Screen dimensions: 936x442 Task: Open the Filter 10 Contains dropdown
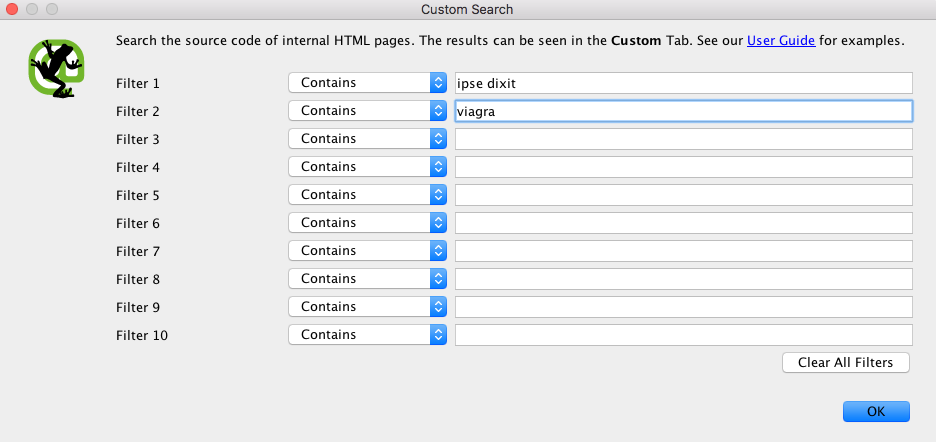pyautogui.click(x=367, y=335)
